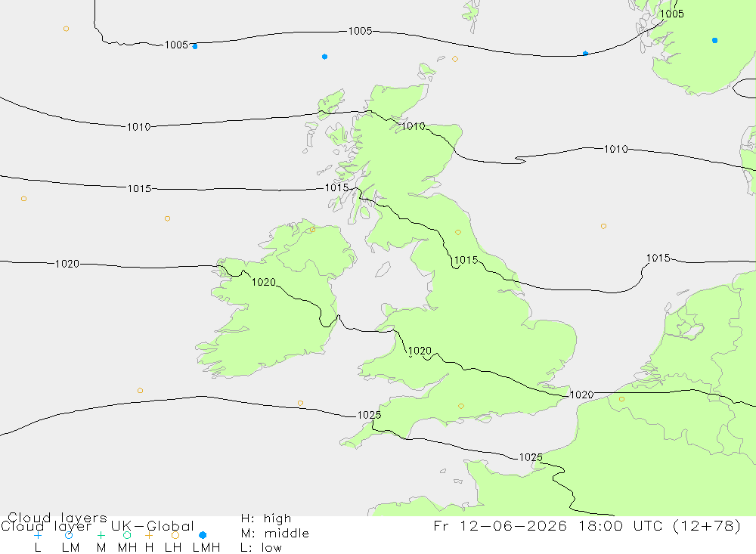Click the '18:00 UTC' time text
This screenshot has width=756, height=554.
(621, 525)
